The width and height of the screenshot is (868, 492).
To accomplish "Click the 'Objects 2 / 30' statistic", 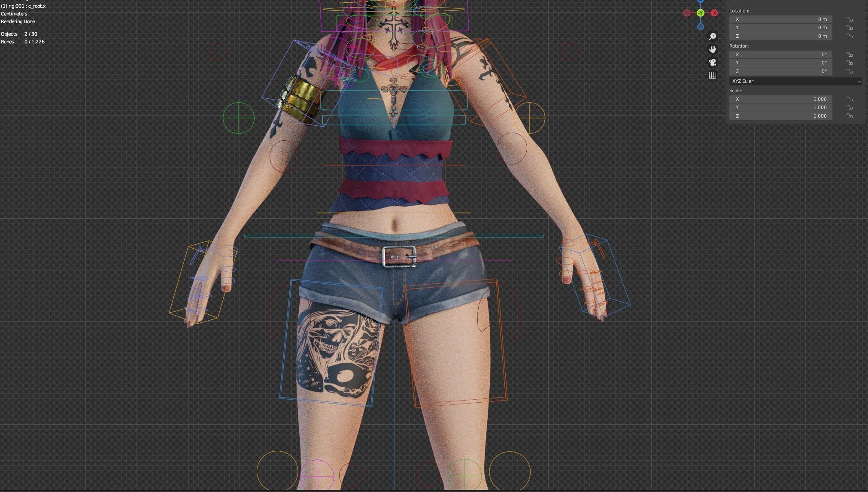I will tap(19, 34).
